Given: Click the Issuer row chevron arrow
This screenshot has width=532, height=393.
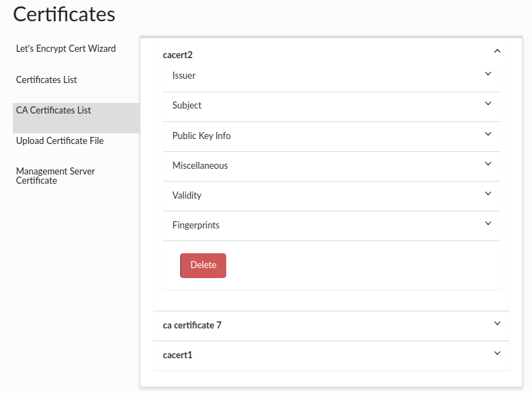Looking at the screenshot, I should coord(488,73).
